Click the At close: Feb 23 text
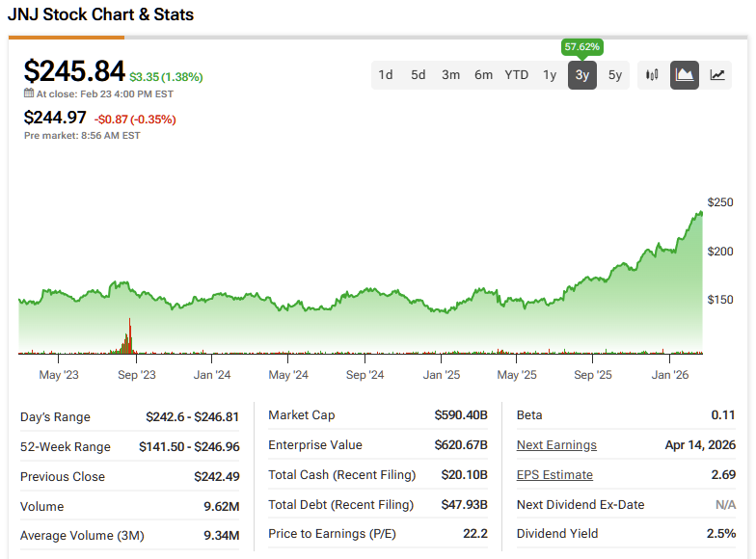The height and width of the screenshot is (559, 756). click(104, 94)
